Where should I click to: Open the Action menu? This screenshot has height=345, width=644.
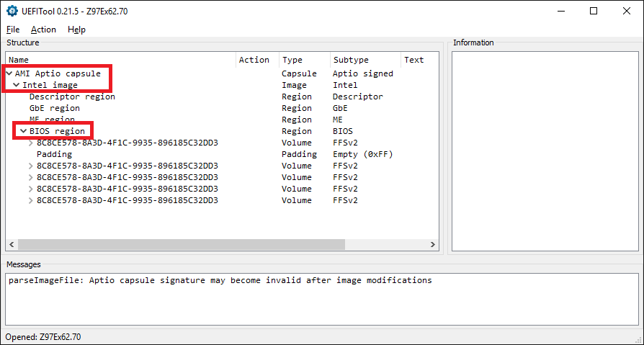pyautogui.click(x=43, y=30)
